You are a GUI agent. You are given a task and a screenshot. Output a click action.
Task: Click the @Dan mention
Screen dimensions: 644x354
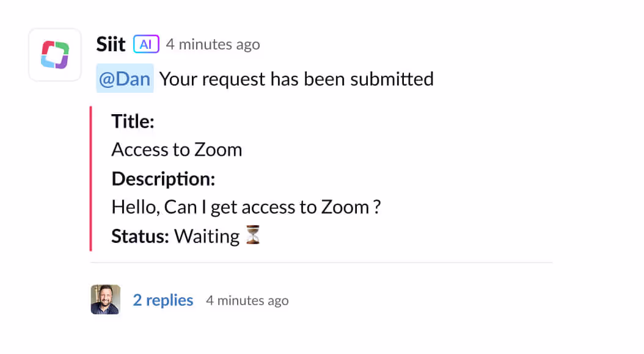(x=125, y=78)
